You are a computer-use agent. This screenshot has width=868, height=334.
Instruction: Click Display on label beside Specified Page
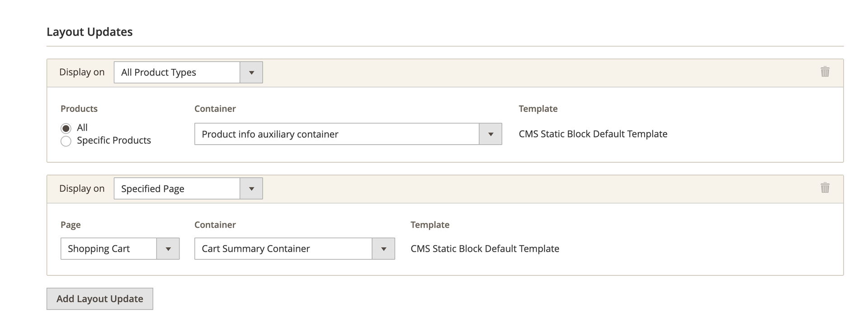[x=82, y=188]
